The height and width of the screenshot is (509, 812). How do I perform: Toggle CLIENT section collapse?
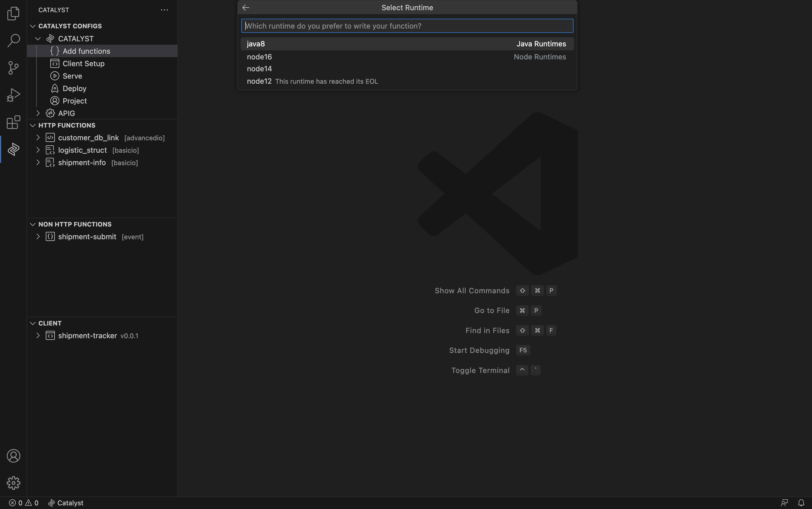(32, 323)
